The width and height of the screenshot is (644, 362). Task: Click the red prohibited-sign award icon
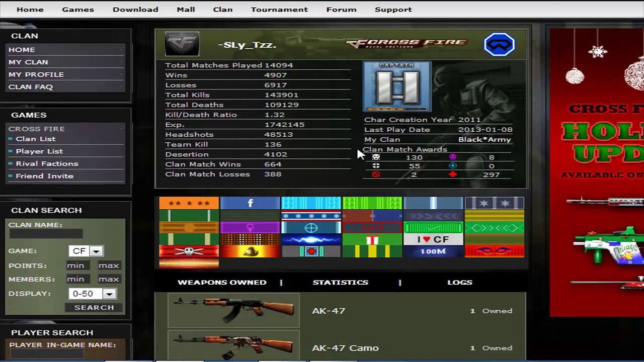[x=376, y=174]
